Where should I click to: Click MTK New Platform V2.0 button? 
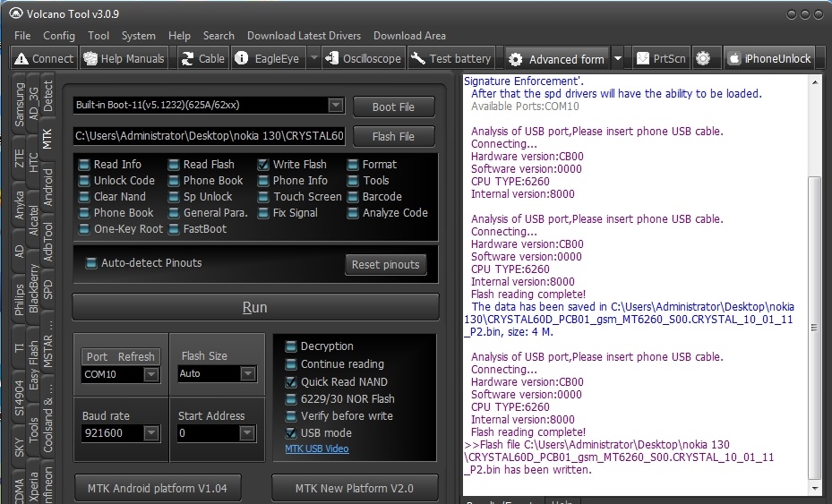click(355, 488)
